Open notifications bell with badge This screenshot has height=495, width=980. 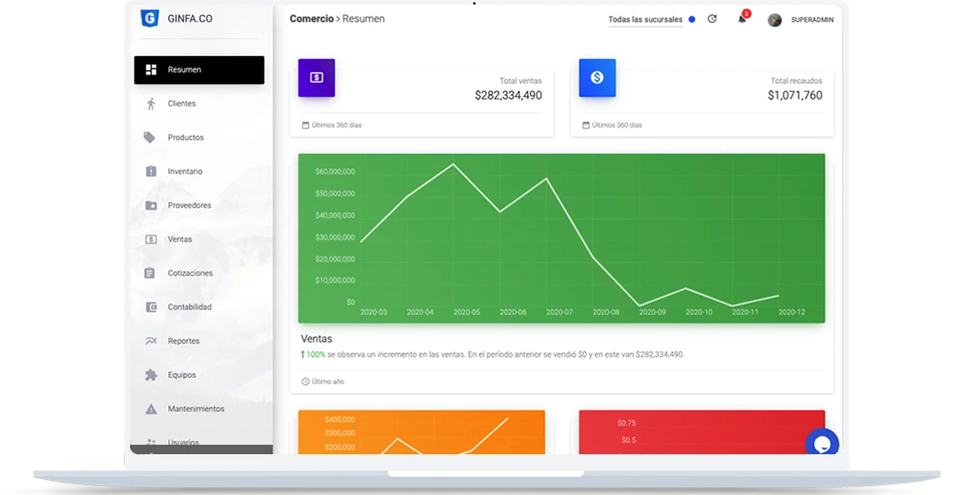pyautogui.click(x=743, y=18)
